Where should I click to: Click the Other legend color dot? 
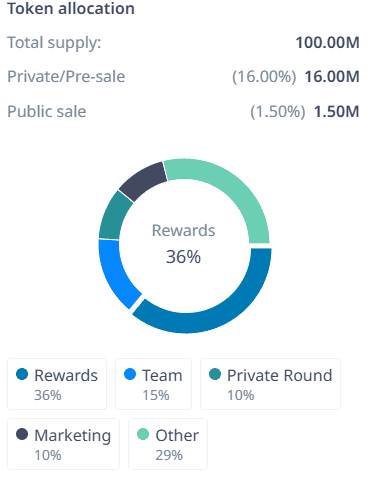click(143, 434)
